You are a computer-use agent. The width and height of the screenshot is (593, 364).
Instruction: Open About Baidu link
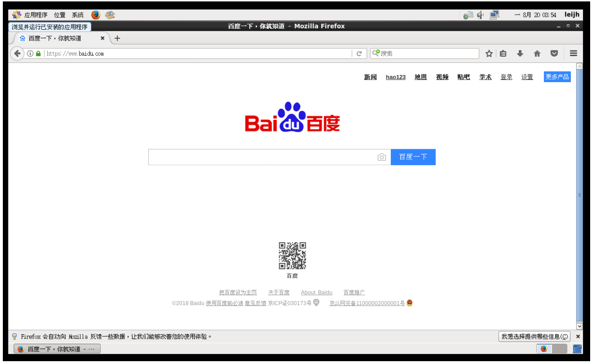click(317, 293)
